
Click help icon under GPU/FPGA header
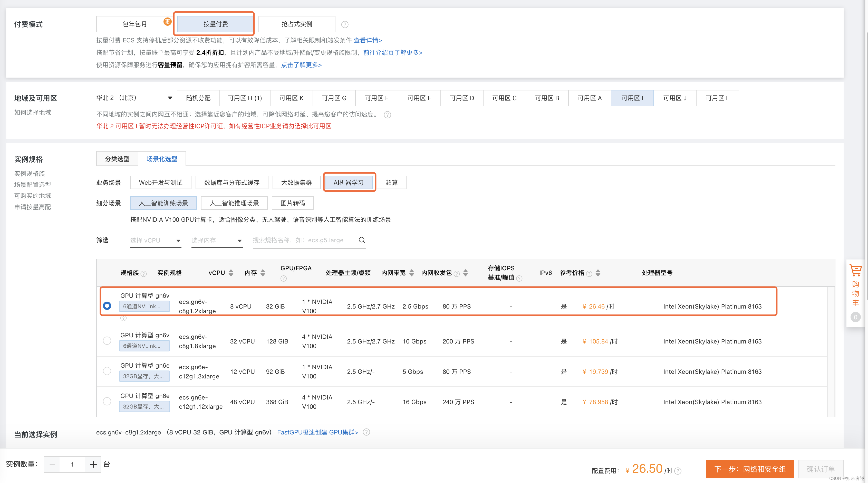284,278
